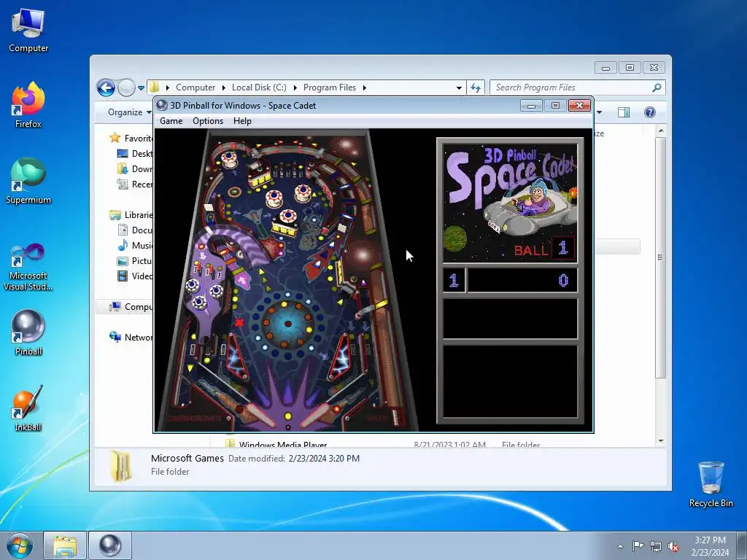The height and width of the screenshot is (560, 747).
Task: Click the Explorer scrollbar down arrow
Action: tap(660, 441)
